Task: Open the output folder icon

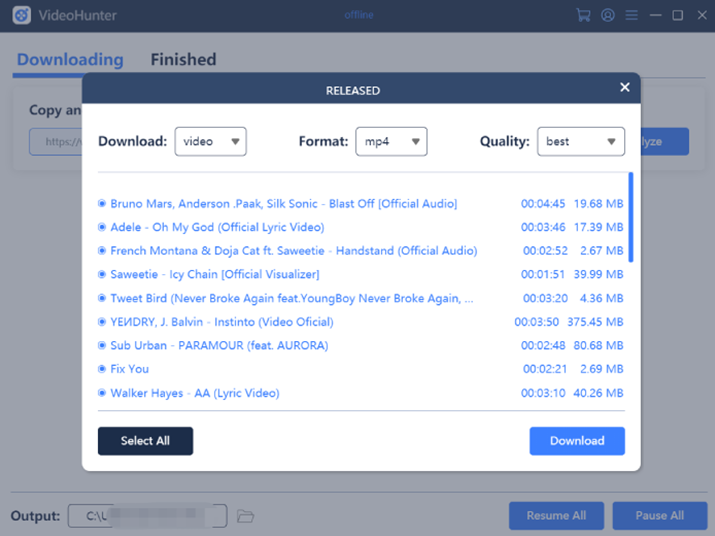Action: [x=245, y=516]
